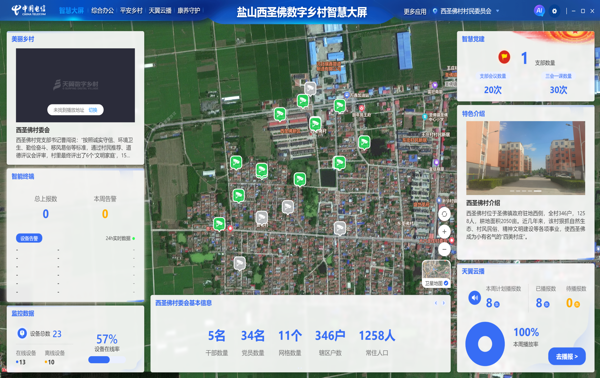Click the speaker icon in 天翼云播 panel
This screenshot has height=378, width=600.
click(x=474, y=297)
